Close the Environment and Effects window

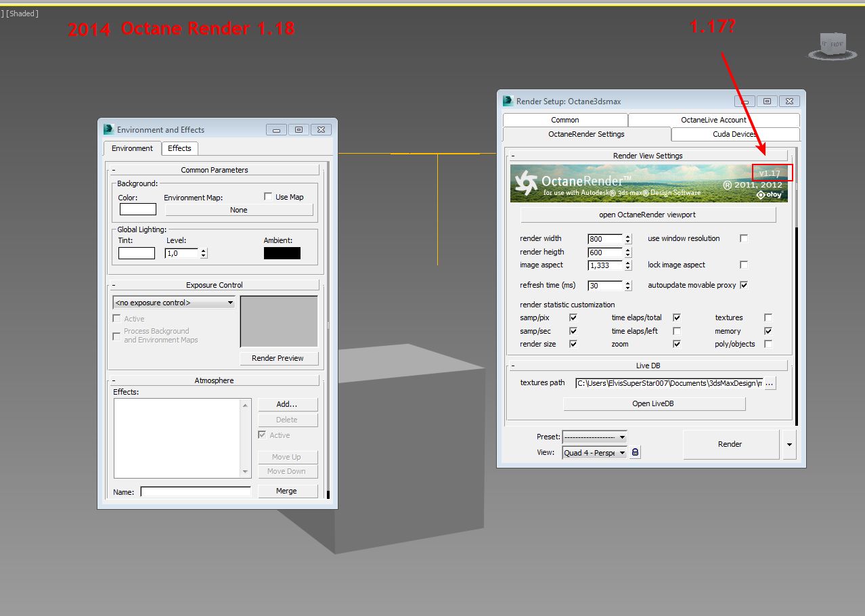pyautogui.click(x=321, y=129)
